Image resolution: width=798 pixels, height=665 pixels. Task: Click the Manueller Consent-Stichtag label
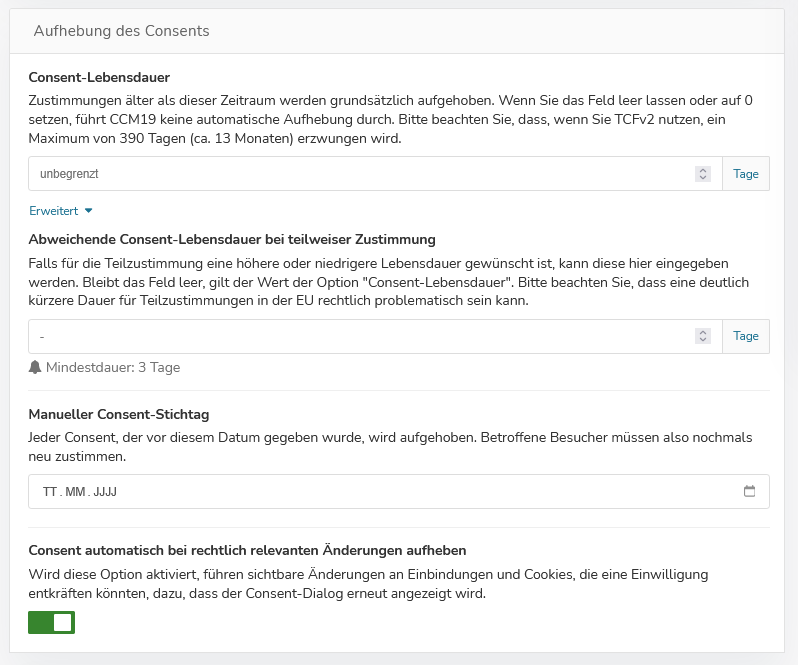point(118,414)
